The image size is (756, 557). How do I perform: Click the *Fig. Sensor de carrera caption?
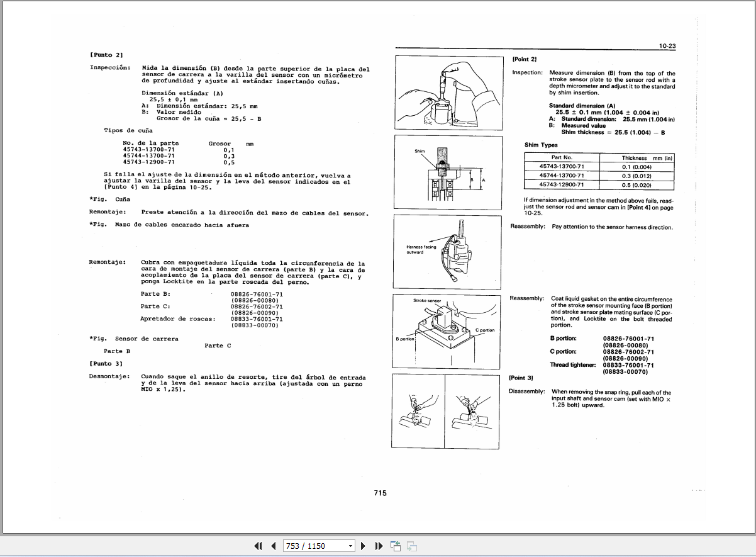point(133,339)
